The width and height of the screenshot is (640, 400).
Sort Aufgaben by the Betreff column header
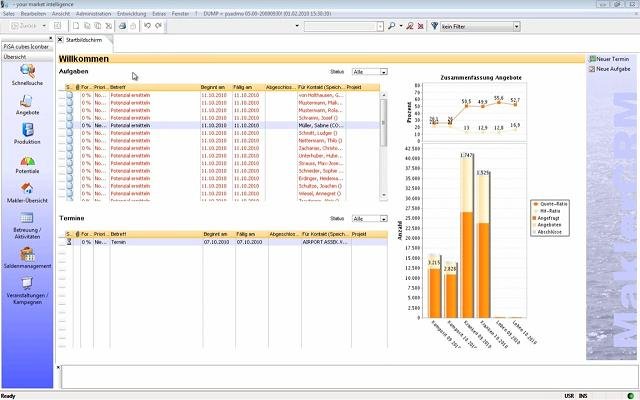(x=155, y=87)
